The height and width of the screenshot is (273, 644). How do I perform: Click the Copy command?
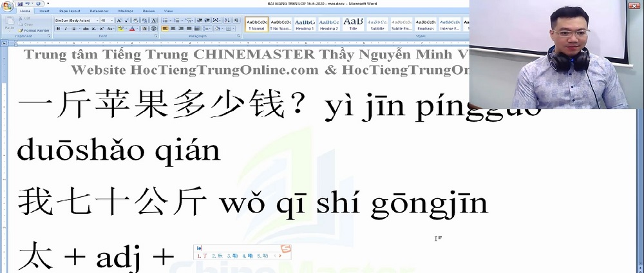pyautogui.click(x=26, y=24)
